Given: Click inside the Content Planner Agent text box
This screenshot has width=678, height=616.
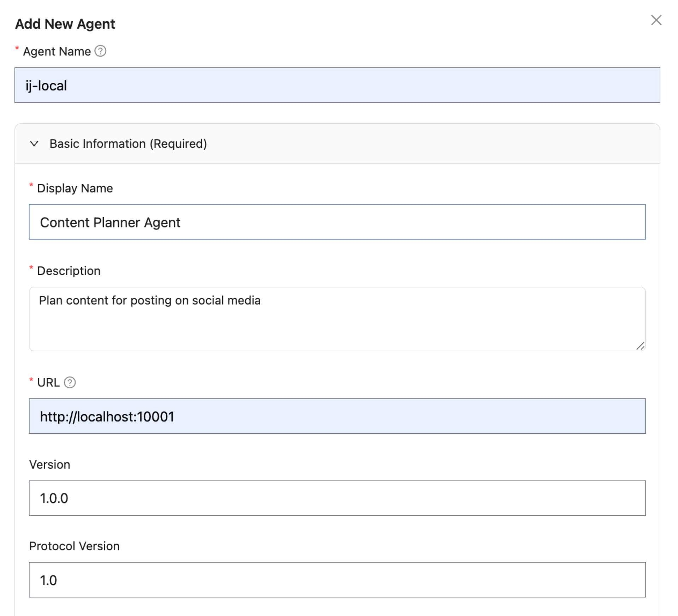Looking at the screenshot, I should (337, 222).
